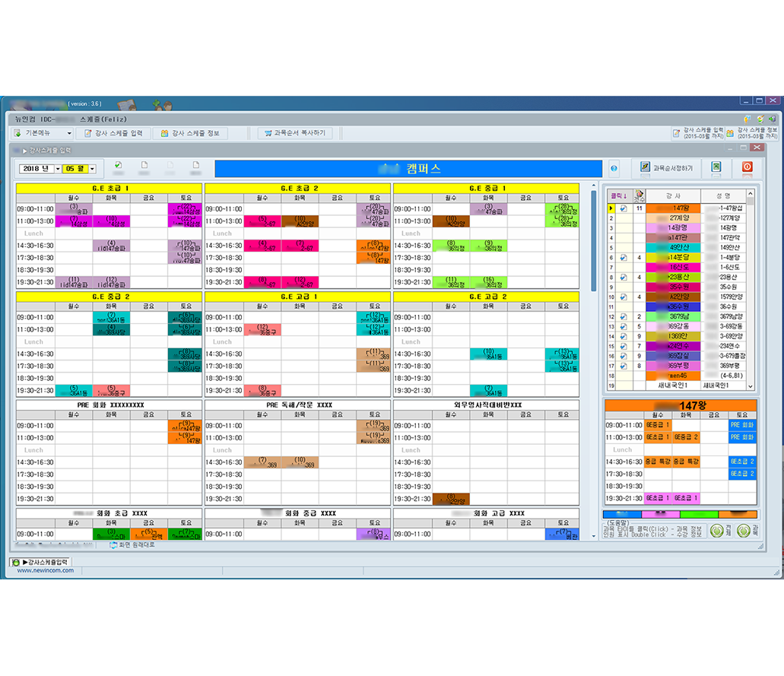This screenshot has width=784, height=676.
Task: Toggle the checkbox in instructor row 6
Action: [x=624, y=258]
